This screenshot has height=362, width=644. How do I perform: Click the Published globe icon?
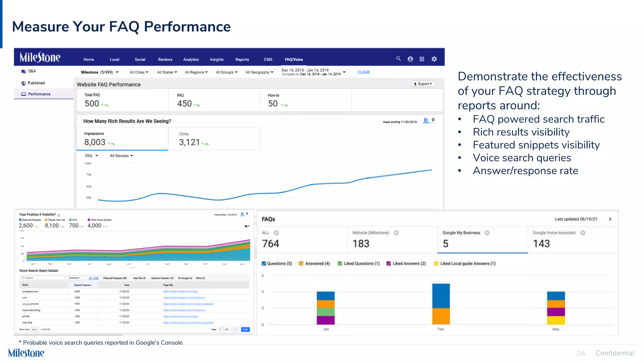point(24,83)
